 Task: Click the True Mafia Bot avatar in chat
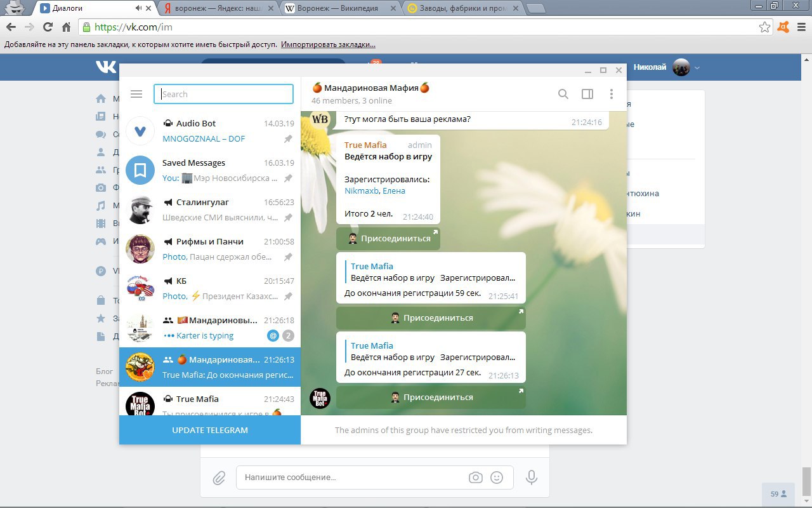pyautogui.click(x=320, y=398)
